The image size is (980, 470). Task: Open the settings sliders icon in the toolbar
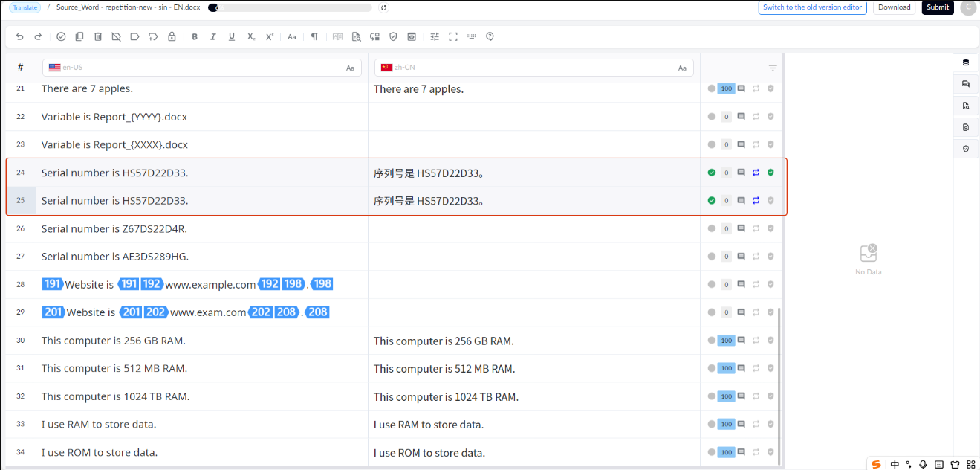coord(435,36)
